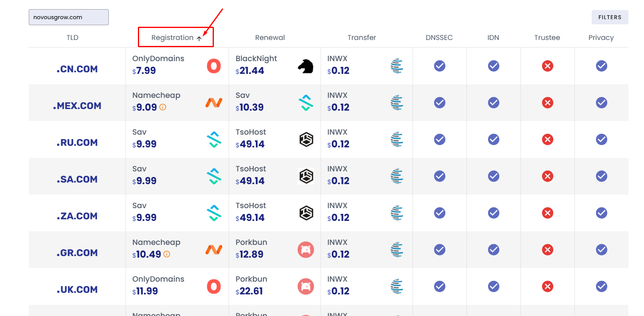
Task: Click INWX globe logo in .ZA.COM row
Action: pyautogui.click(x=397, y=213)
